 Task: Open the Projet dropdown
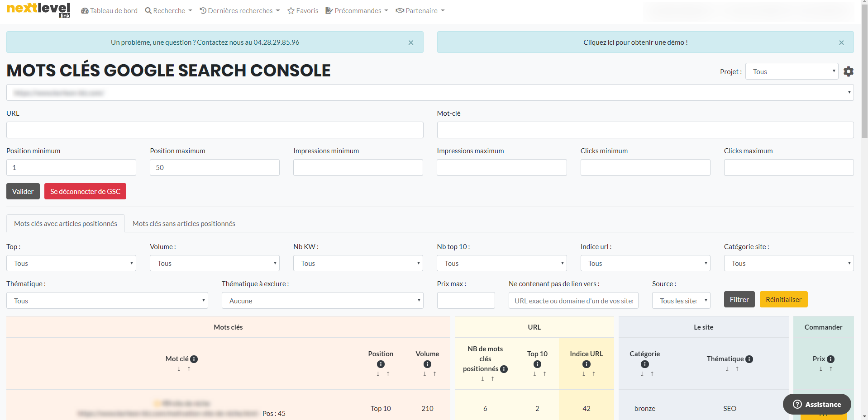click(792, 71)
